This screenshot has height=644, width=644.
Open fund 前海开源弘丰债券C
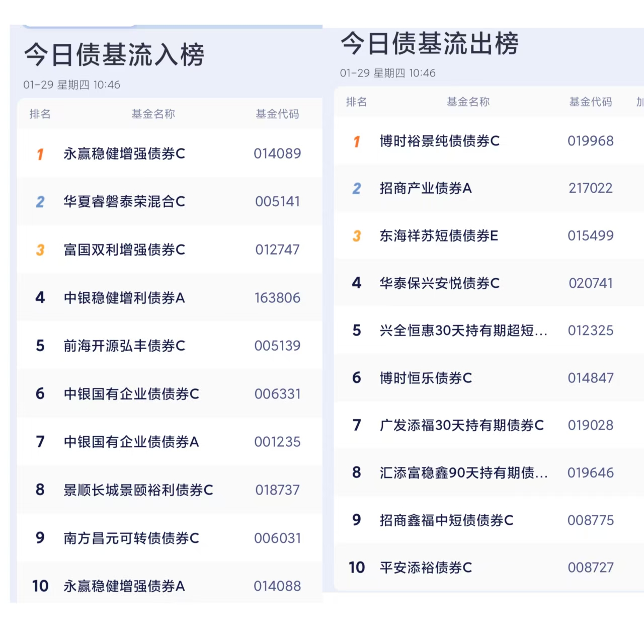point(124,346)
